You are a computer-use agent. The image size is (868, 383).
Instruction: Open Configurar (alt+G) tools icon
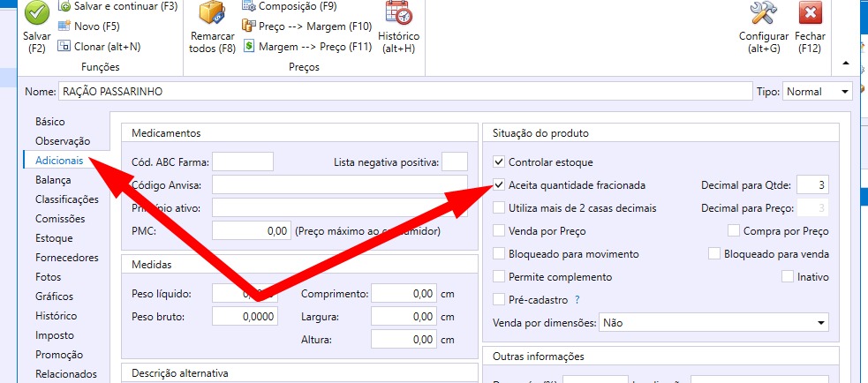tap(763, 14)
